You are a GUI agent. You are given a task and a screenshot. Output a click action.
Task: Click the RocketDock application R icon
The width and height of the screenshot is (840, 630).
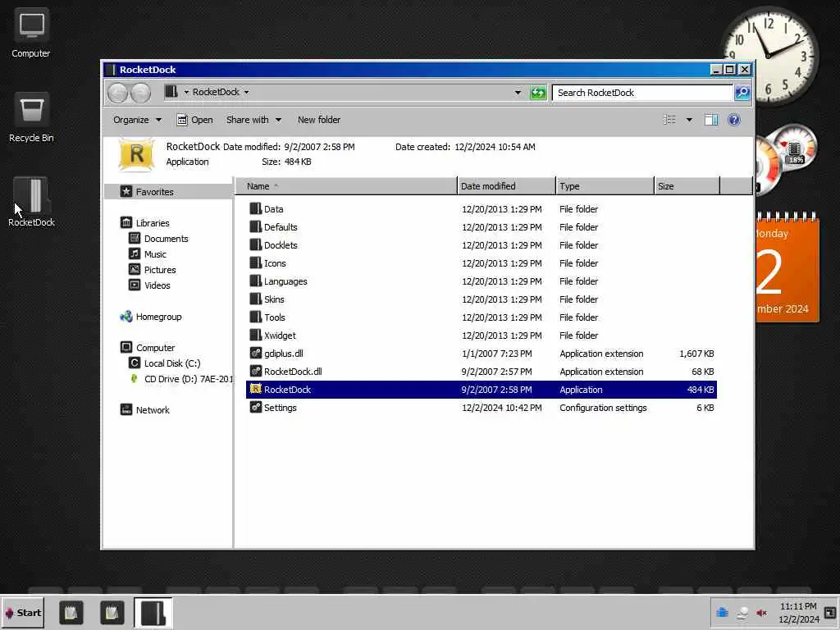[x=256, y=390]
